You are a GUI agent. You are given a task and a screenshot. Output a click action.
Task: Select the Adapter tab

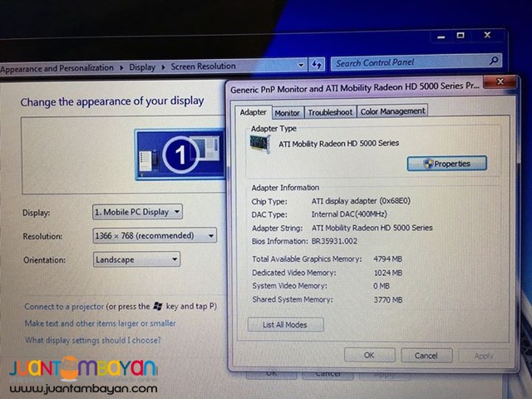tap(253, 112)
